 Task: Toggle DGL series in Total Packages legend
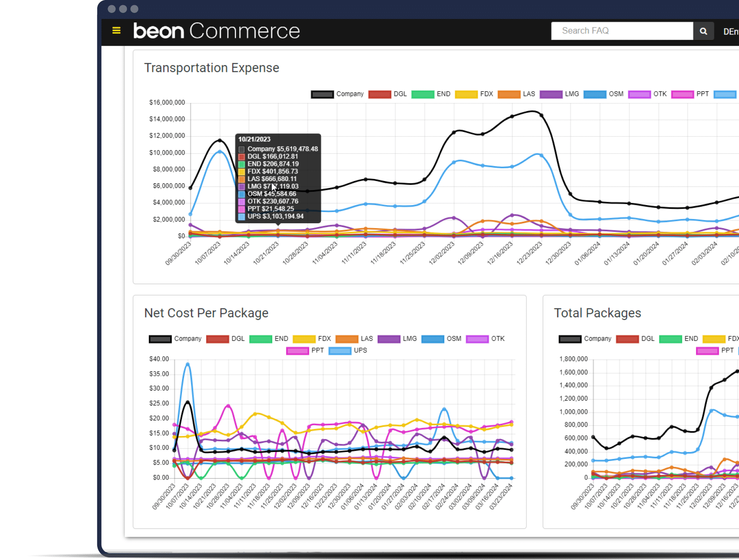635,339
